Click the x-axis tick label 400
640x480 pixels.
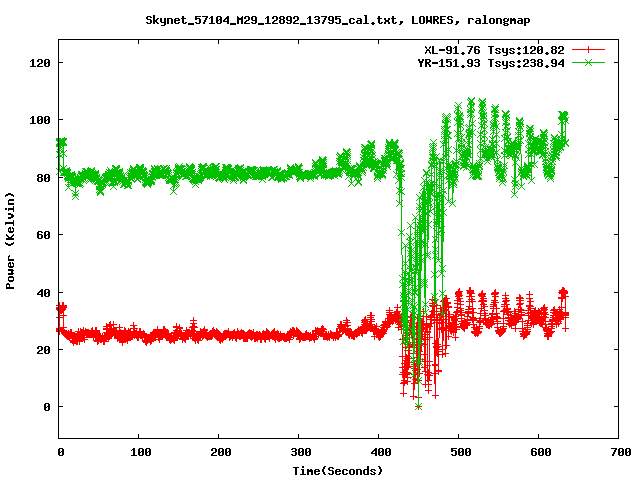point(380,452)
